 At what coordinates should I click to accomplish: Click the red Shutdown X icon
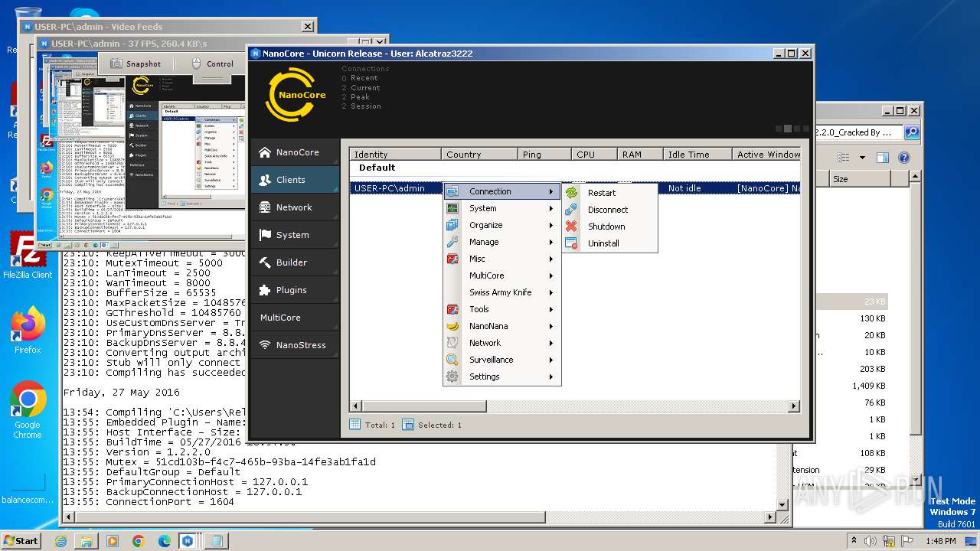point(571,227)
